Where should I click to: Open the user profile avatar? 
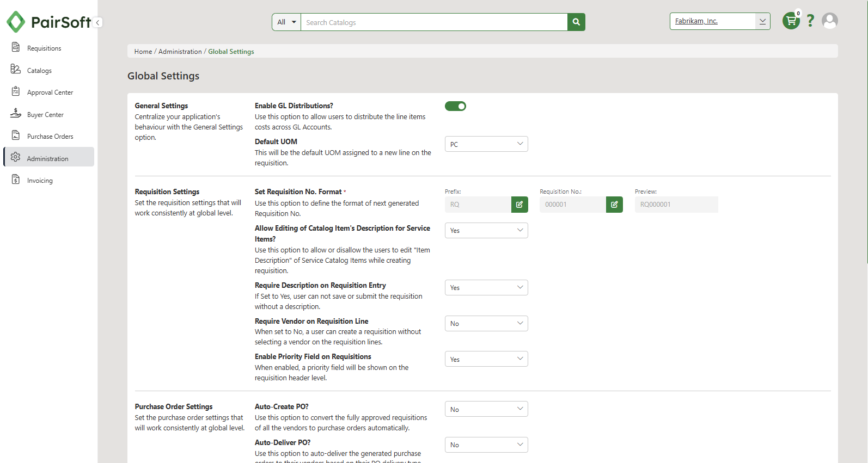click(x=830, y=21)
